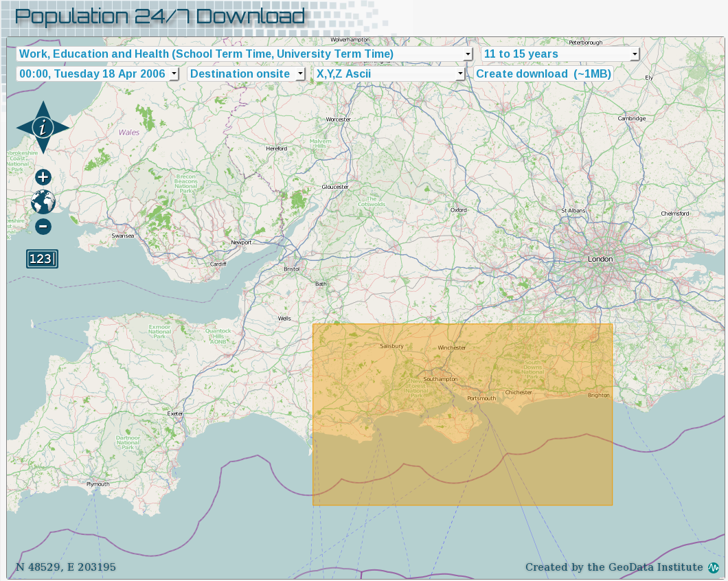Click the Oxford label on the map
The image size is (728, 581).
pyautogui.click(x=459, y=210)
